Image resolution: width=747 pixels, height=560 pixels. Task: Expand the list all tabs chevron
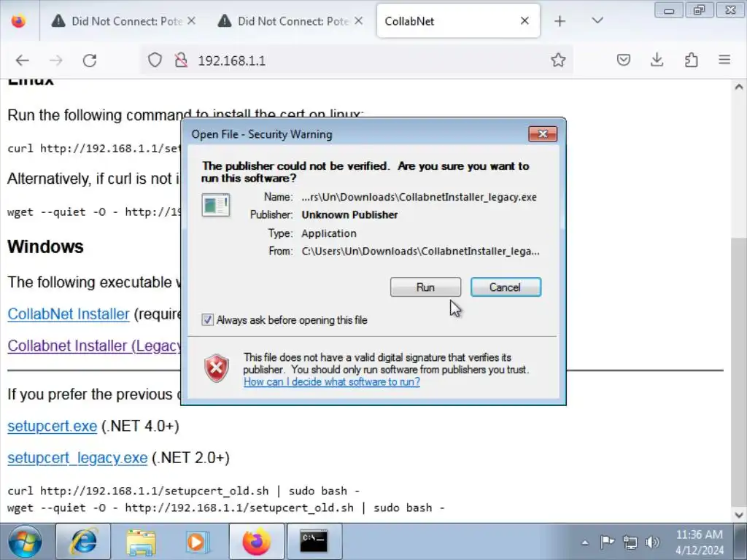tap(597, 21)
